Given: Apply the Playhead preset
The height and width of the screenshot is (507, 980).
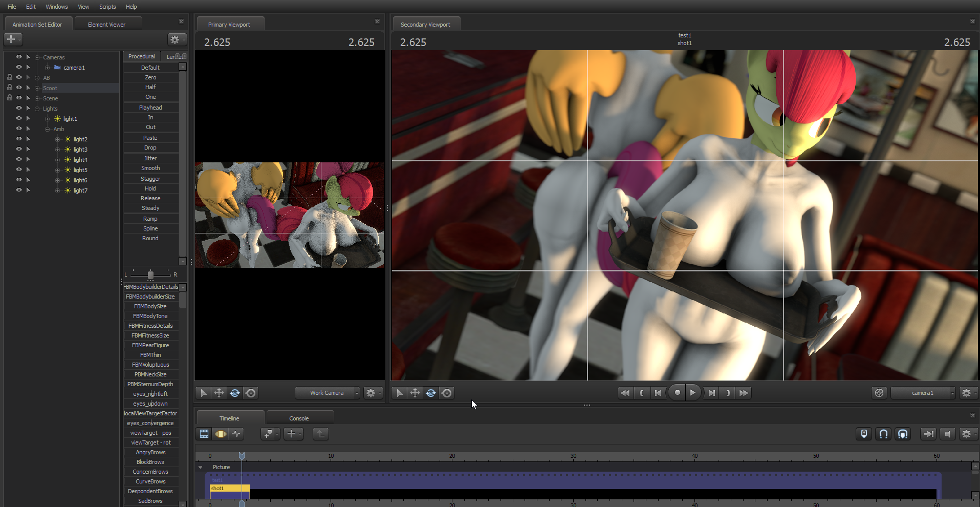Looking at the screenshot, I should pos(150,108).
